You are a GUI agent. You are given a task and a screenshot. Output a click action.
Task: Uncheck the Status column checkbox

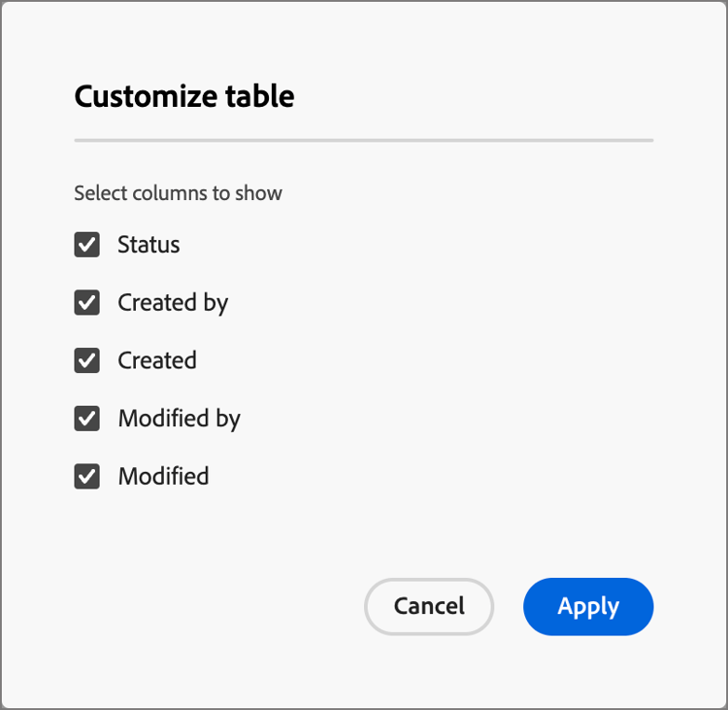pyautogui.click(x=87, y=245)
